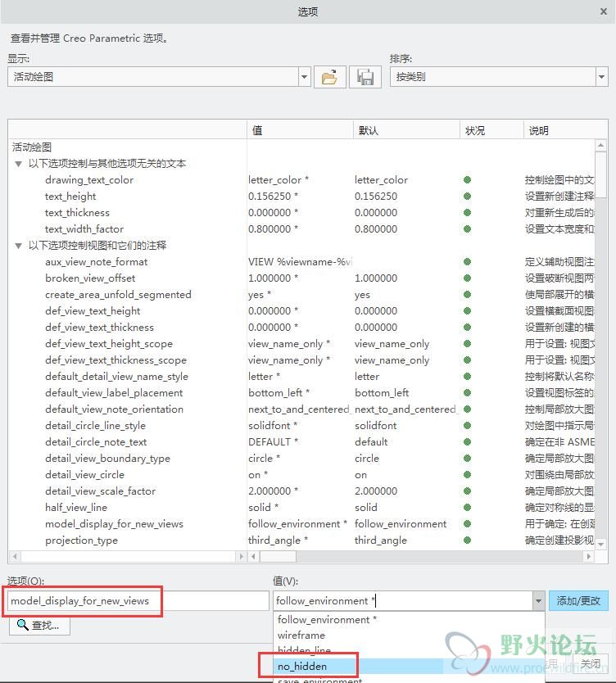Screen dimensions: 616x683
Task: Select detail_circle_note_text option
Action: click(x=95, y=442)
